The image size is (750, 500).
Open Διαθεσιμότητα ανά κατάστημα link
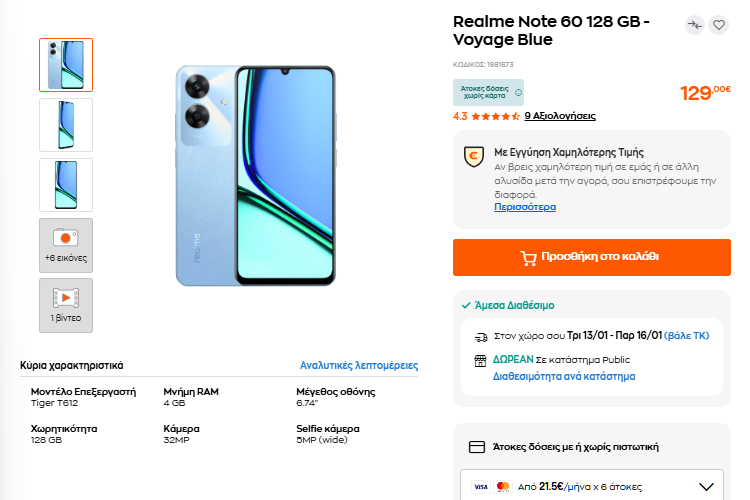pyautogui.click(x=563, y=377)
